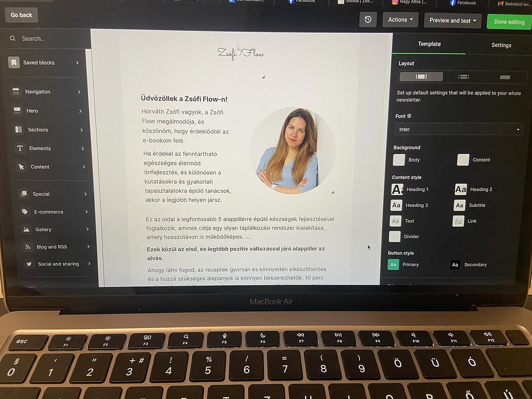Switch to the Settings tab
The width and height of the screenshot is (532, 399).
(x=501, y=45)
